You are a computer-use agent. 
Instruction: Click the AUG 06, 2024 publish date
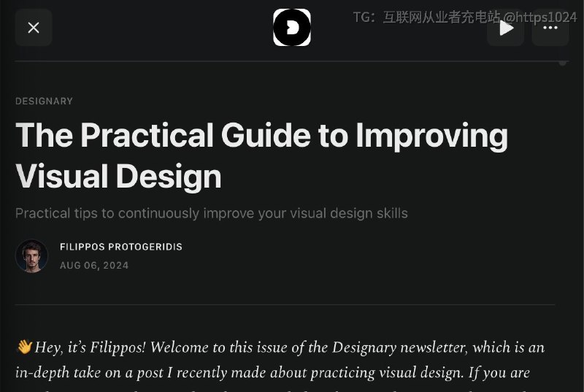[x=94, y=266]
